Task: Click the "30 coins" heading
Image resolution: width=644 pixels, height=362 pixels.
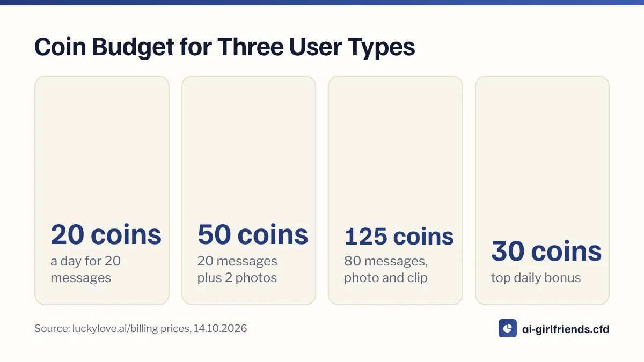Action: click(x=546, y=251)
